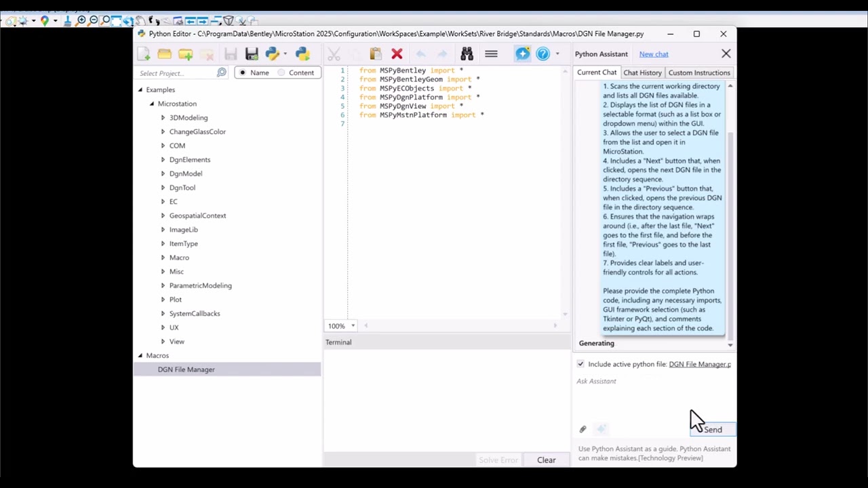The image size is (868, 488).
Task: Click the Ask Assistant input field
Action: (x=653, y=396)
